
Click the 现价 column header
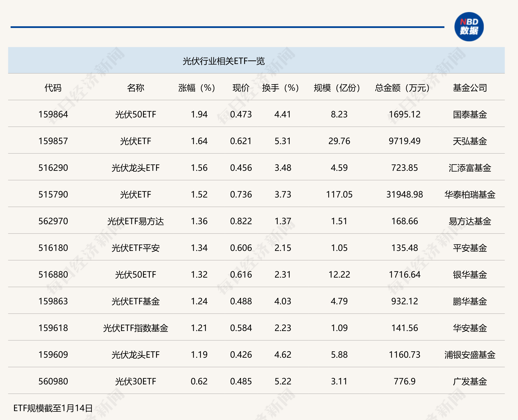coord(241,88)
